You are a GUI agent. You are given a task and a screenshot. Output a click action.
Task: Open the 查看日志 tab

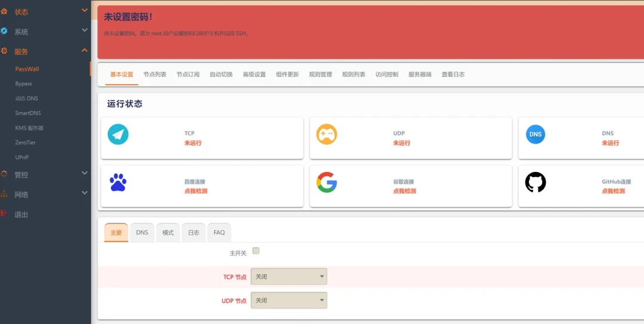point(453,75)
